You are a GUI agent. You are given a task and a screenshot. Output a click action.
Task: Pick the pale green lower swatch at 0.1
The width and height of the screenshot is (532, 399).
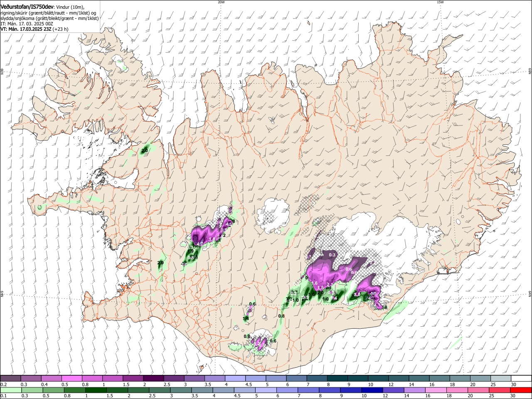pos(11,390)
